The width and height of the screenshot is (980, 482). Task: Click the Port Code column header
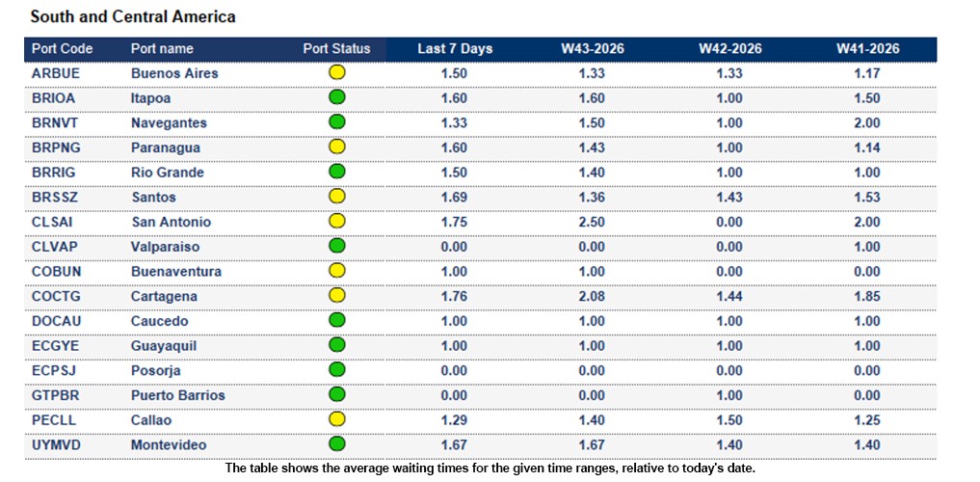[x=62, y=49]
